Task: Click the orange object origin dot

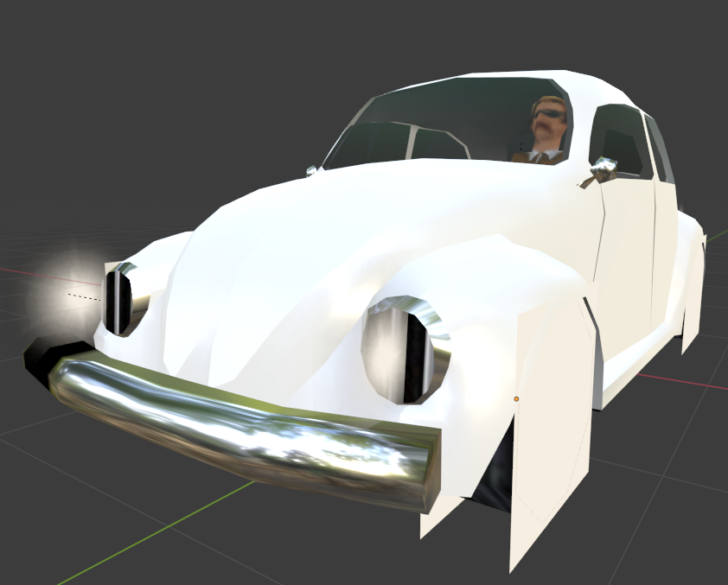Action: (x=516, y=399)
